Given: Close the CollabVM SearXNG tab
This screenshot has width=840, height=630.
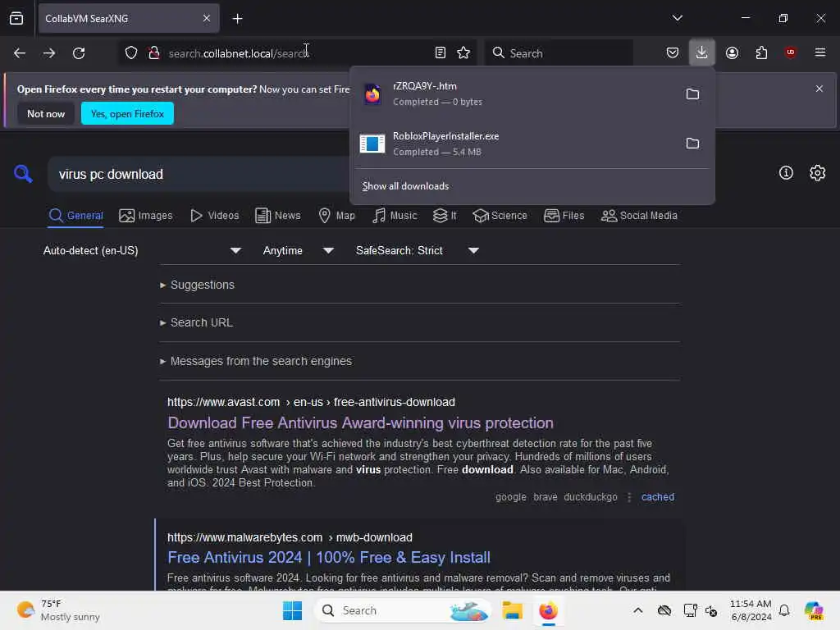Looking at the screenshot, I should pyautogui.click(x=207, y=18).
